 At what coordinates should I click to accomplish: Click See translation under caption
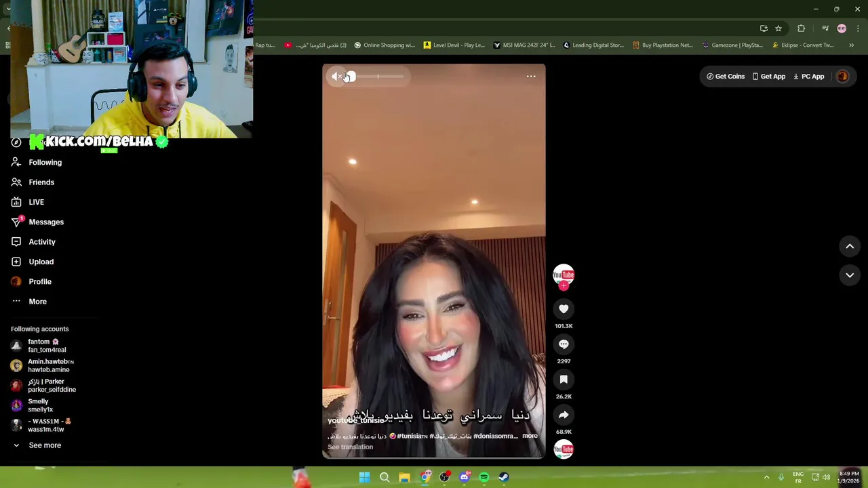(x=350, y=447)
